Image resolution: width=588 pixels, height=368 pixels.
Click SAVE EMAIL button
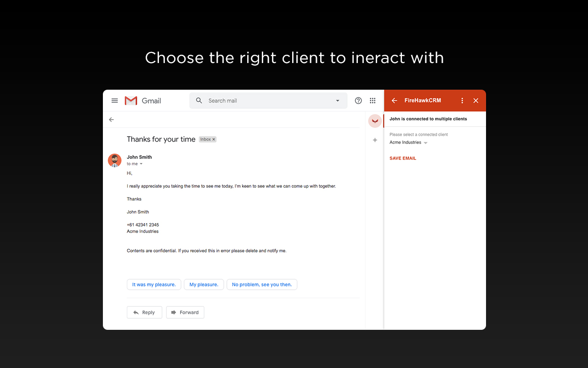403,158
